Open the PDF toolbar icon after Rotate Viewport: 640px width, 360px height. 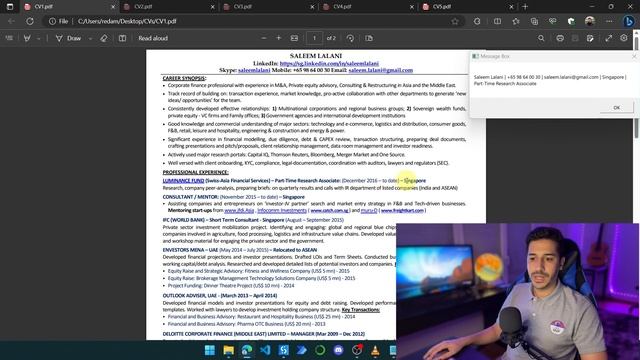(x=369, y=38)
